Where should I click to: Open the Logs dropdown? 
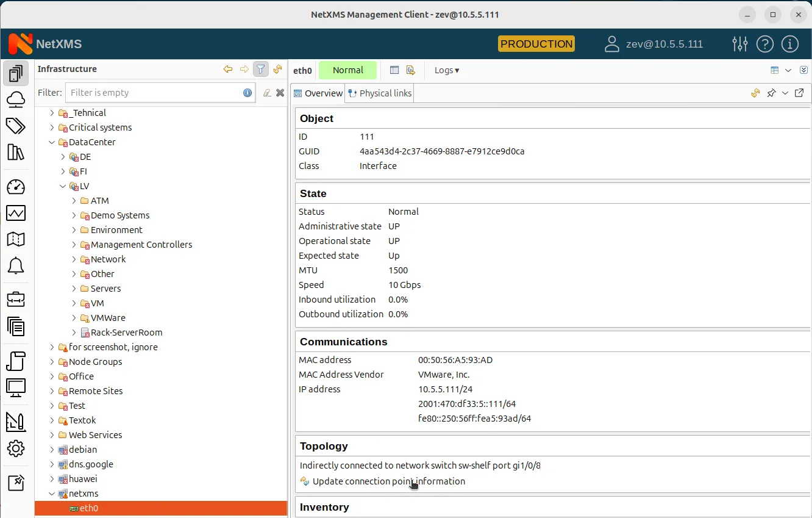tap(447, 70)
